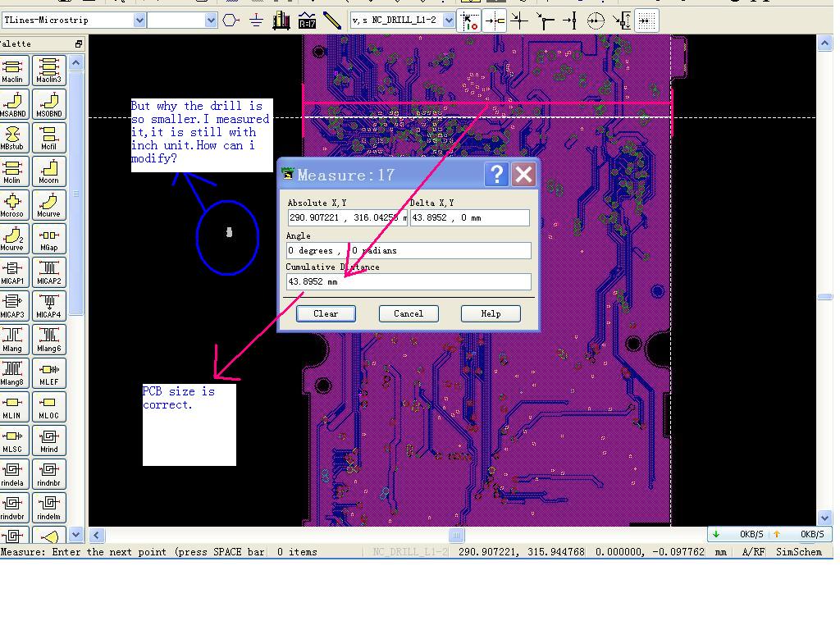This screenshot has width=840, height=630.
Task: Open the TLines-Microstrip palette dropdown
Action: coord(139,21)
